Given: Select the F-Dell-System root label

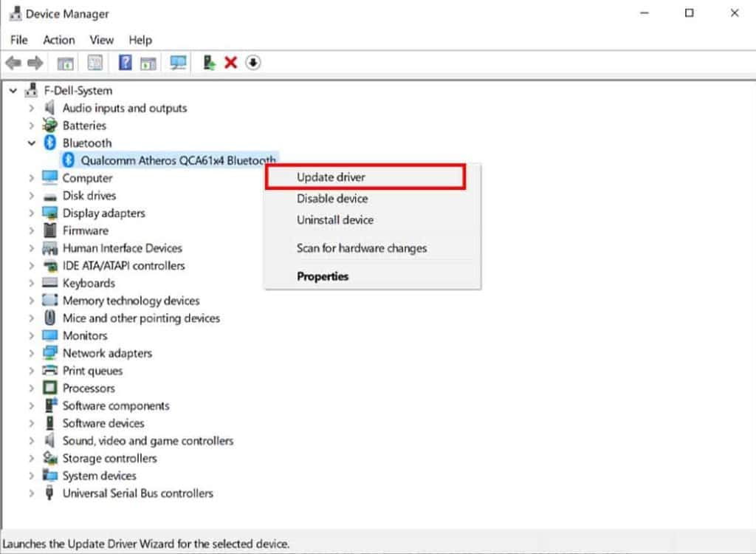Looking at the screenshot, I should pyautogui.click(x=78, y=90).
